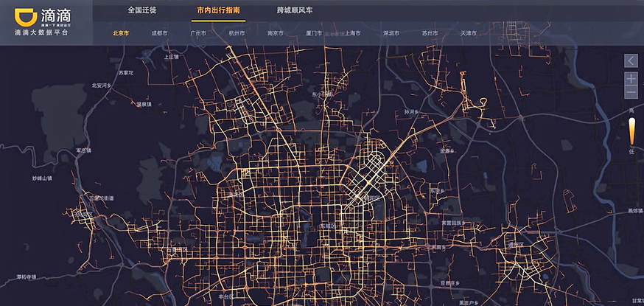644x306 pixels.
Task: Select 上海市 in the city bar
Action: (353, 33)
